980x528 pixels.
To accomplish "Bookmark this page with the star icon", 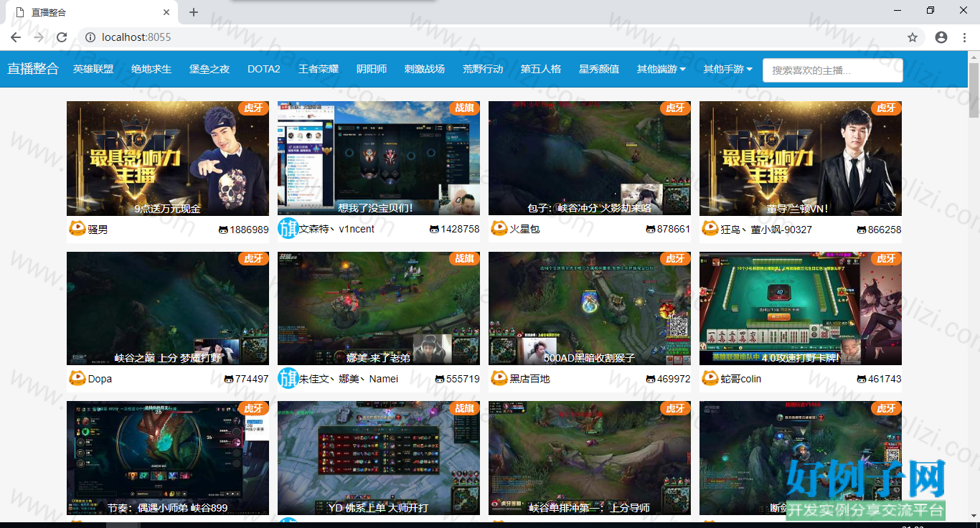I will coord(913,37).
